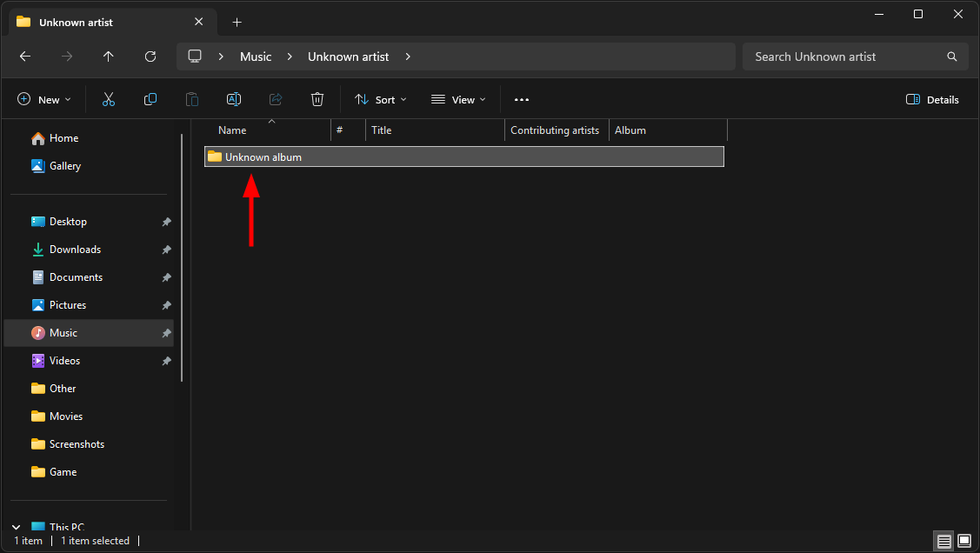
Task: Navigate back with the left arrow
Action: tap(25, 57)
